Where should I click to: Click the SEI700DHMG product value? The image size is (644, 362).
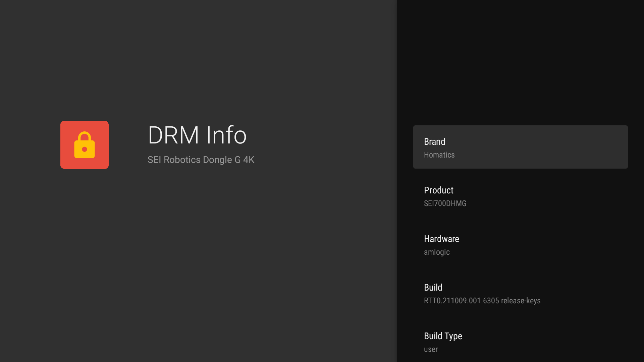(x=445, y=203)
